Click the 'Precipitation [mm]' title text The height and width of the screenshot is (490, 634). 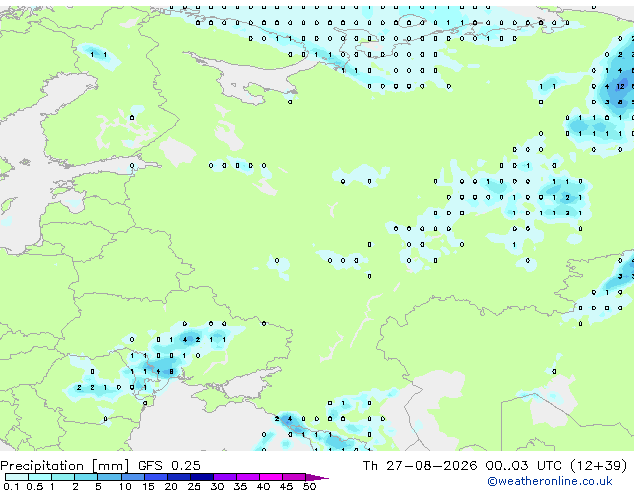[x=64, y=466]
